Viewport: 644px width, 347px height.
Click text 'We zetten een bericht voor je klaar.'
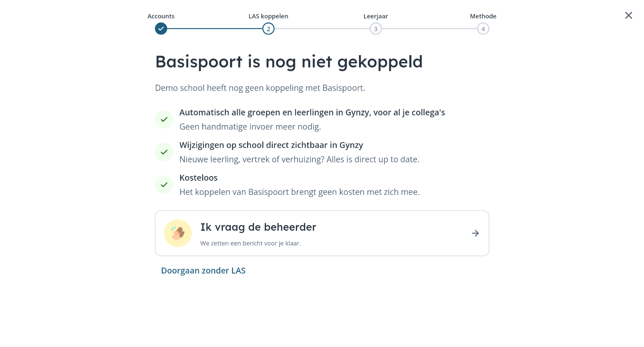pyautogui.click(x=251, y=244)
